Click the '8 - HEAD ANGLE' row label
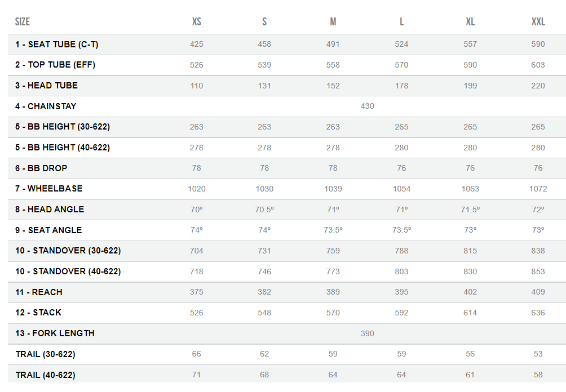566x392 pixels. point(50,210)
